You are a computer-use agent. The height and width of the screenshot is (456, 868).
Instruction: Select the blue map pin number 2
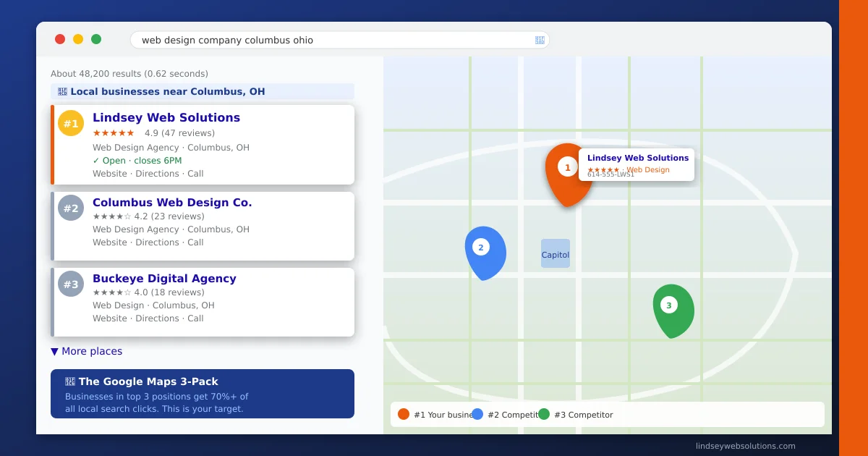pyautogui.click(x=484, y=253)
